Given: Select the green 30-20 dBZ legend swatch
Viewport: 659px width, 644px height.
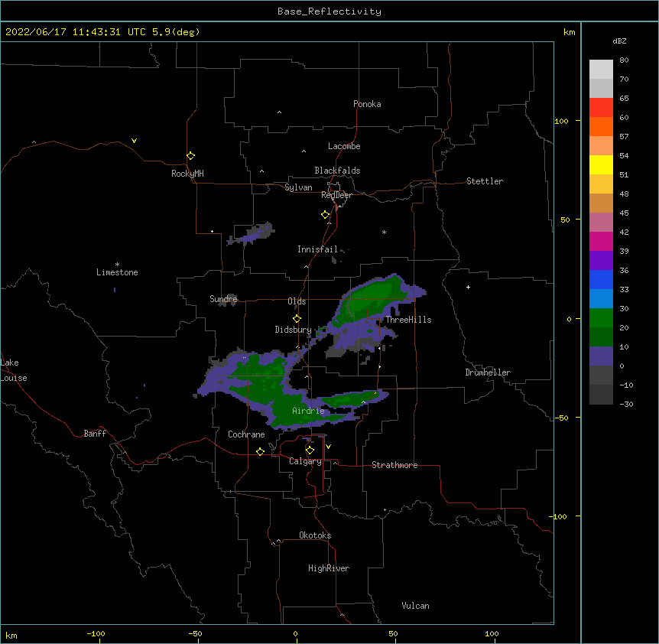Looking at the screenshot, I should coord(601,318).
